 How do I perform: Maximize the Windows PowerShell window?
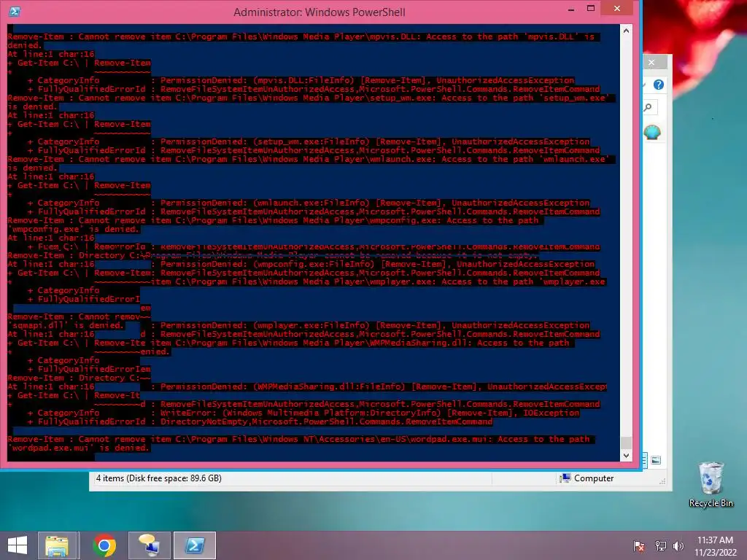click(591, 9)
